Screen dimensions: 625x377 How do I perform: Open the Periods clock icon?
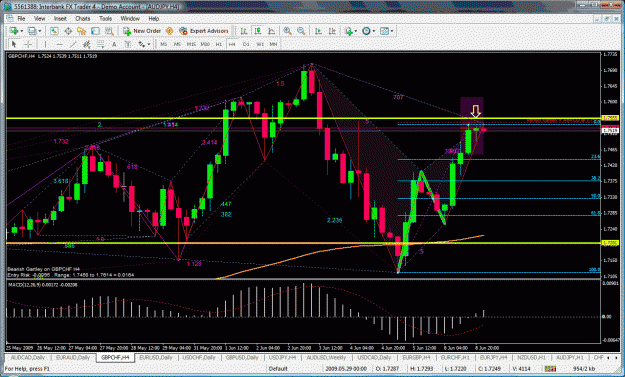coord(366,31)
